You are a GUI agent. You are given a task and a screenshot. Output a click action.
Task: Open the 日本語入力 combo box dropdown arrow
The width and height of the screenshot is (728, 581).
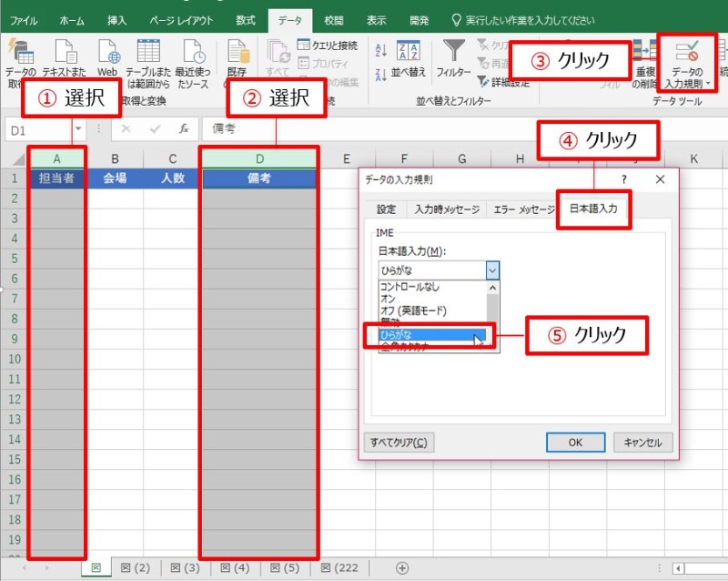(x=491, y=270)
